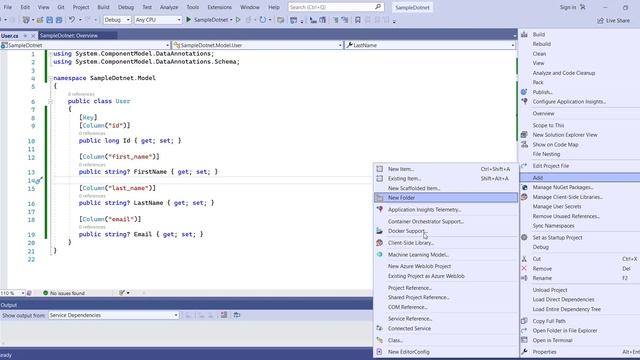Open the Git menu
Screen dimensions: 640x360
[x=61, y=7]
